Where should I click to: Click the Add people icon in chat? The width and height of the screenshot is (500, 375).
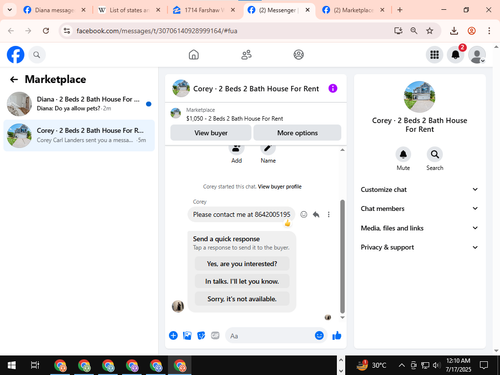(x=236, y=149)
